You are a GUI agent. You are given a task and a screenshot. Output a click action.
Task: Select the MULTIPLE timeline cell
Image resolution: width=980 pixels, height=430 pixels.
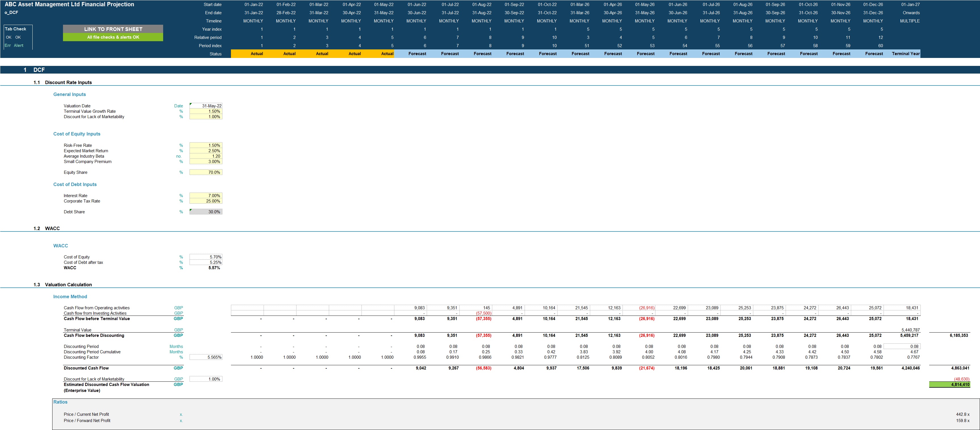pyautogui.click(x=910, y=21)
